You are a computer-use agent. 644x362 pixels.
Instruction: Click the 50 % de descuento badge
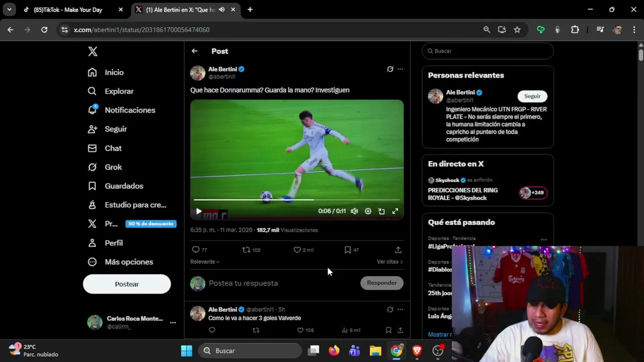(151, 224)
